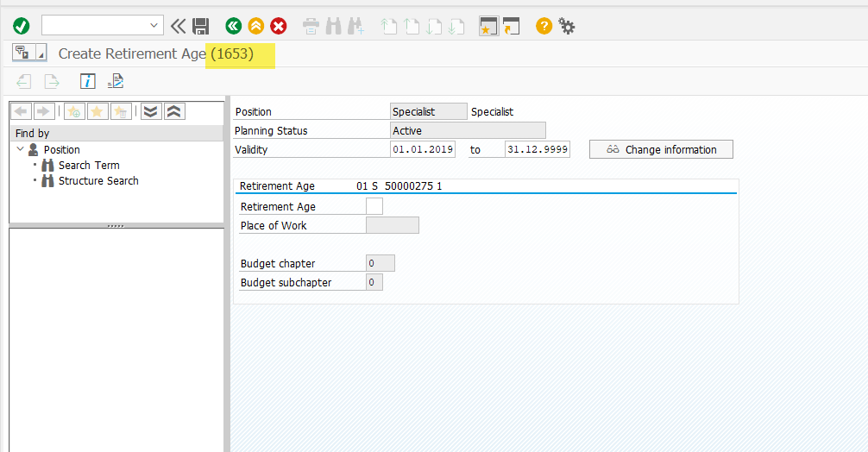Go to next page icon
Image resolution: width=868 pixels, height=452 pixels.
[x=433, y=26]
